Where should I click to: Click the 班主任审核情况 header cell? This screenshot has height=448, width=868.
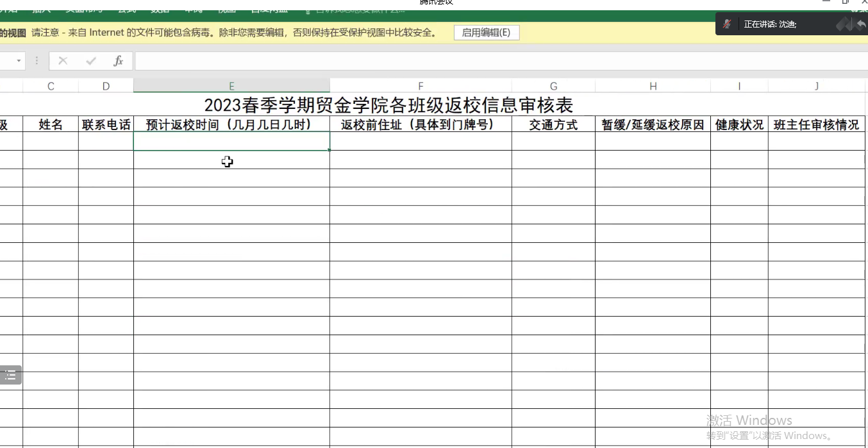(816, 124)
